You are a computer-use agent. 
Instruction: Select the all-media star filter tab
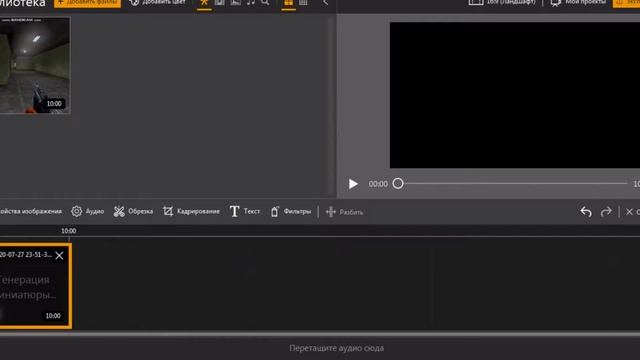point(204,2)
